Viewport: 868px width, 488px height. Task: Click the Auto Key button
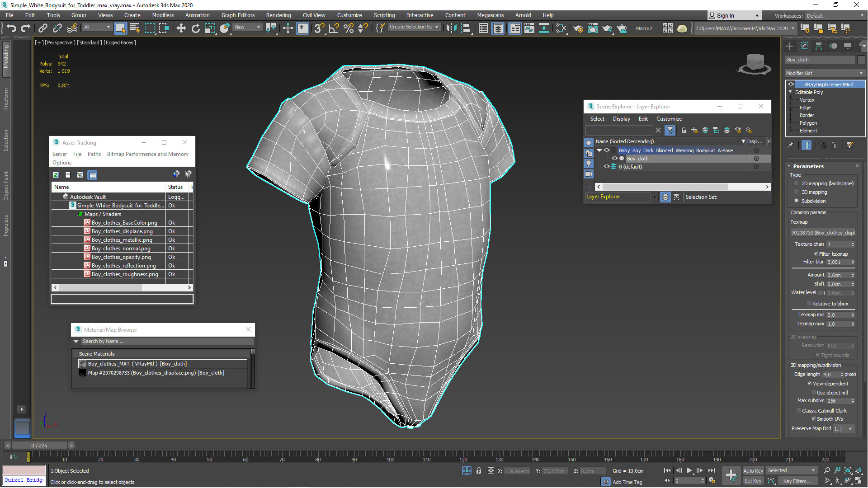pyautogui.click(x=753, y=471)
